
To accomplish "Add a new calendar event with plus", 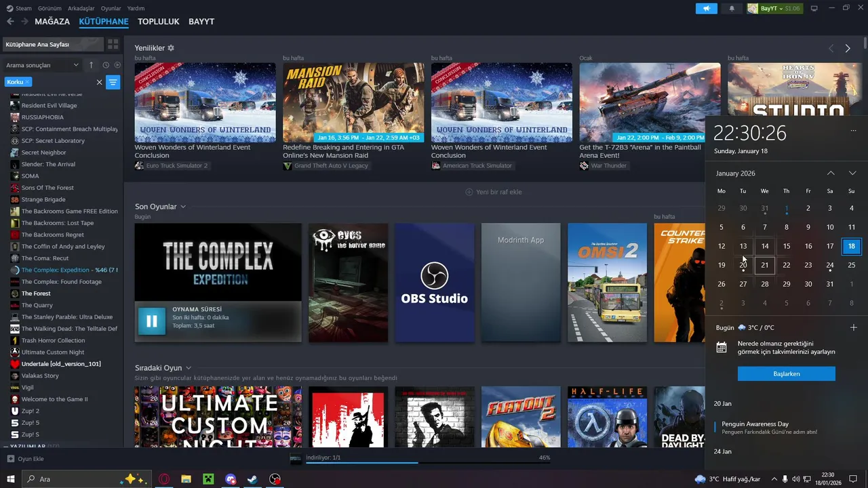I will 853,327.
